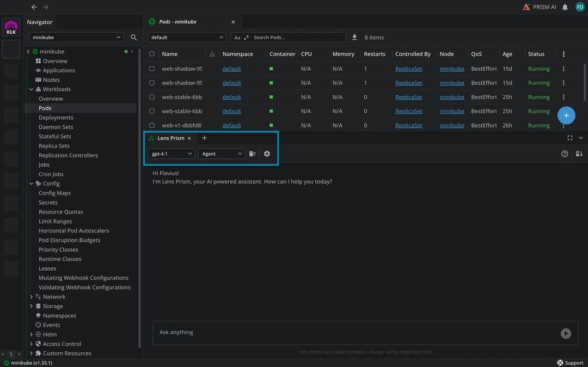
Task: Open Deployments in the Workloads menu
Action: 56,118
